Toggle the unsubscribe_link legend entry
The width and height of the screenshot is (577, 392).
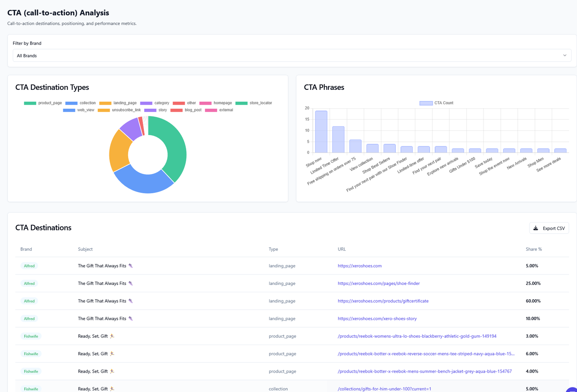[x=120, y=110]
